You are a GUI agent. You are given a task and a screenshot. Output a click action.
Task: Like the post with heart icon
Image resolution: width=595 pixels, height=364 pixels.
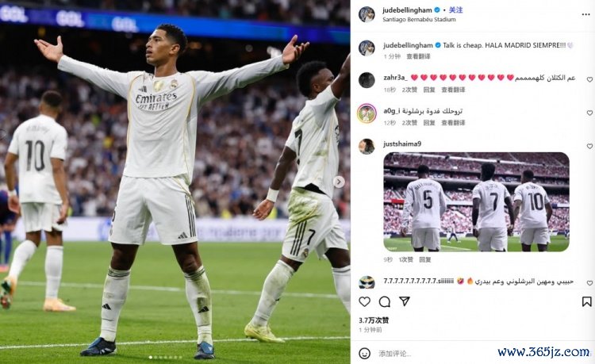tap(364, 302)
